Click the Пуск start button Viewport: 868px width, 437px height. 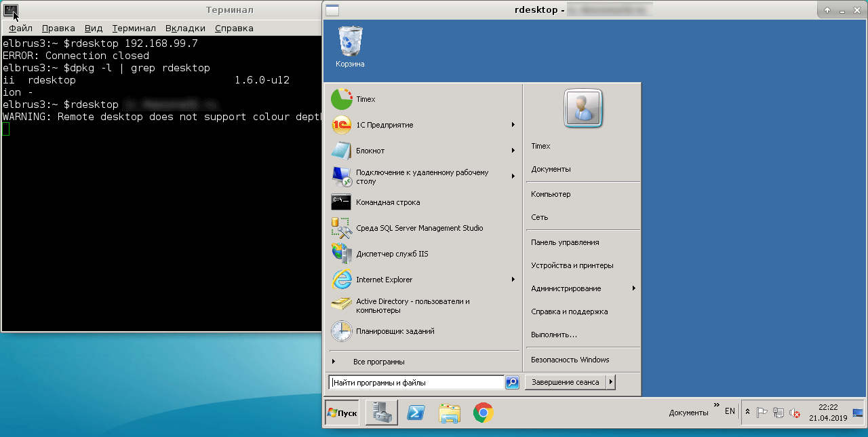pos(342,413)
